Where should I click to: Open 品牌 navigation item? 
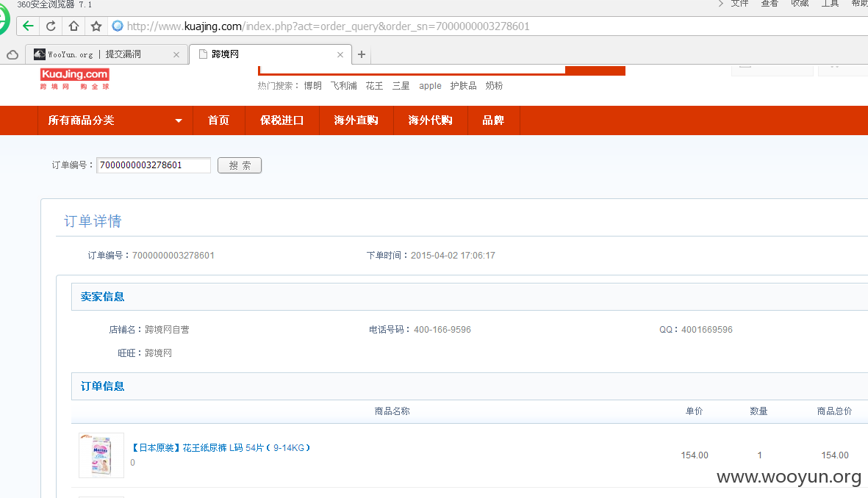click(x=493, y=120)
